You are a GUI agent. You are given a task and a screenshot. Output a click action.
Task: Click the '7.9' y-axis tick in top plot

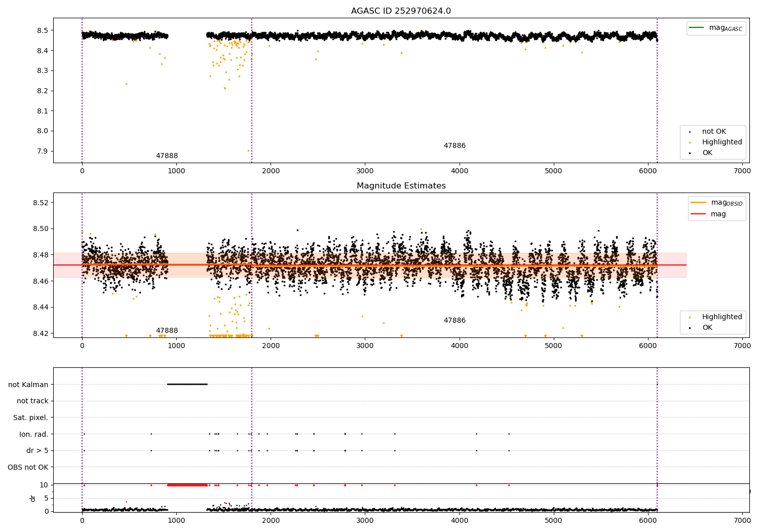(x=43, y=151)
